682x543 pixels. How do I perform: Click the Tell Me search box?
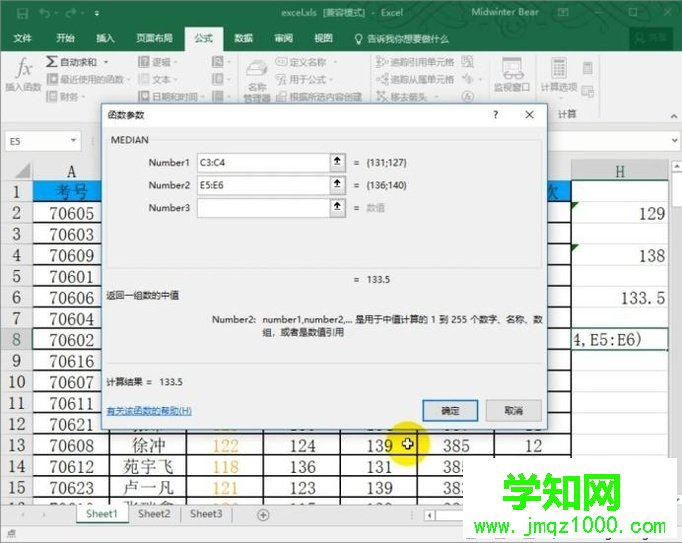(x=402, y=39)
